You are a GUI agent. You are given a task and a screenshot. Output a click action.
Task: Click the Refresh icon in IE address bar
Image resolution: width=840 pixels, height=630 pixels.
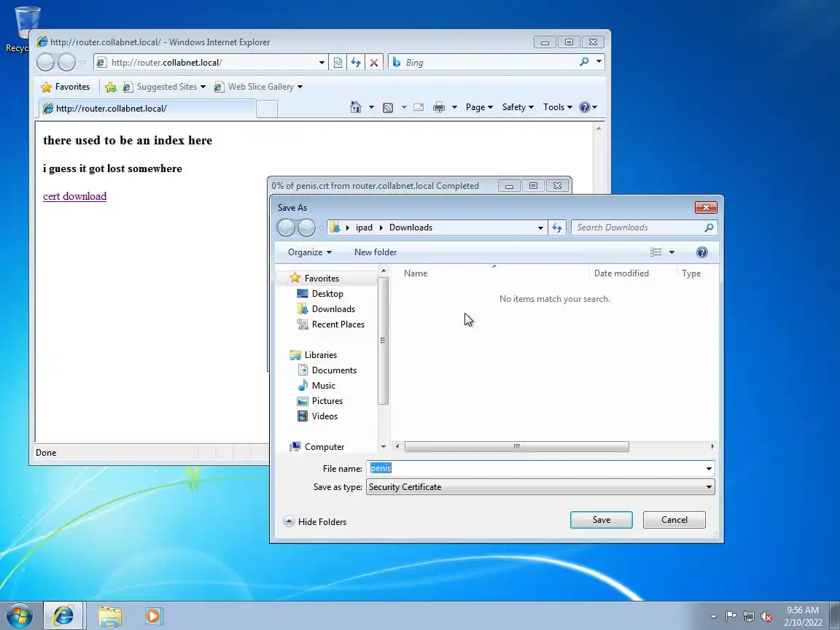[x=356, y=63]
